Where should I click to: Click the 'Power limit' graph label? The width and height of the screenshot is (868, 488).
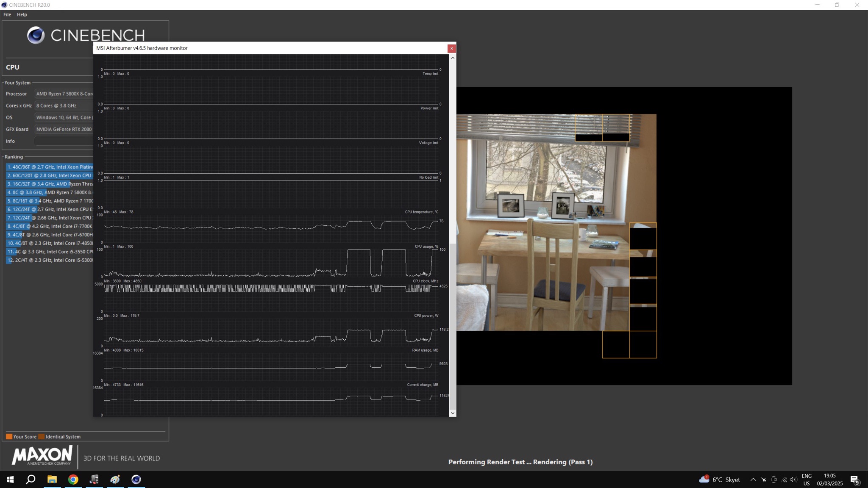click(x=429, y=108)
